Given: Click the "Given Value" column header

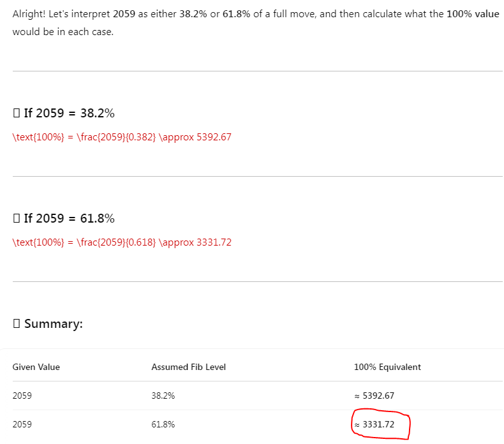Looking at the screenshot, I should coord(36,367).
